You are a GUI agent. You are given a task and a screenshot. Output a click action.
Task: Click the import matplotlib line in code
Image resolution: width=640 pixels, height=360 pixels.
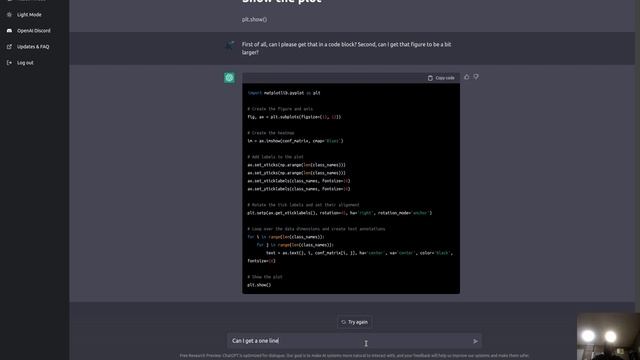coord(284,93)
